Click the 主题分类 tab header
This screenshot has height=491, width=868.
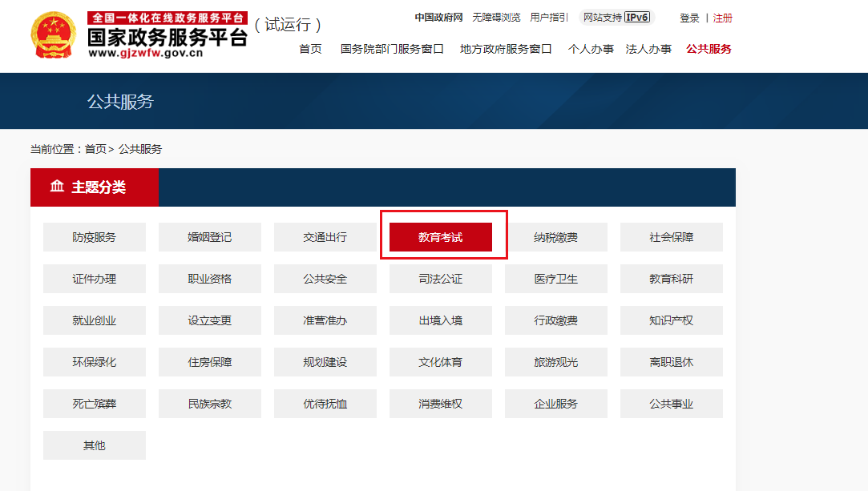(95, 187)
